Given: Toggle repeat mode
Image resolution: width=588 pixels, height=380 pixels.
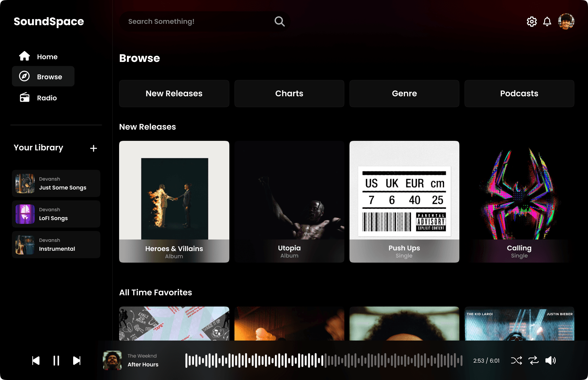Looking at the screenshot, I should pyautogui.click(x=534, y=361).
